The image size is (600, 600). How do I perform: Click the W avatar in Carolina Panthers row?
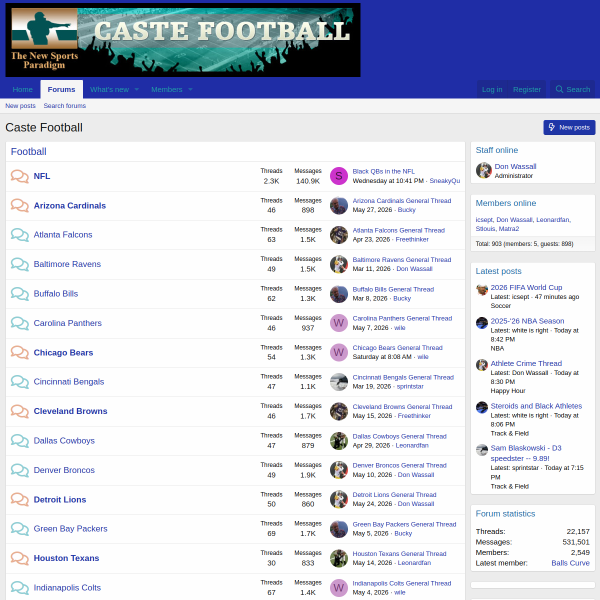click(339, 323)
